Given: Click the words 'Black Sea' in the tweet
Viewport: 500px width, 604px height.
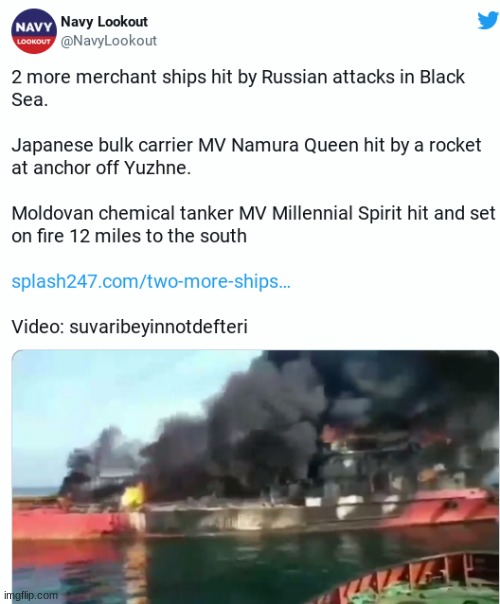Looking at the screenshot, I should point(238,88).
